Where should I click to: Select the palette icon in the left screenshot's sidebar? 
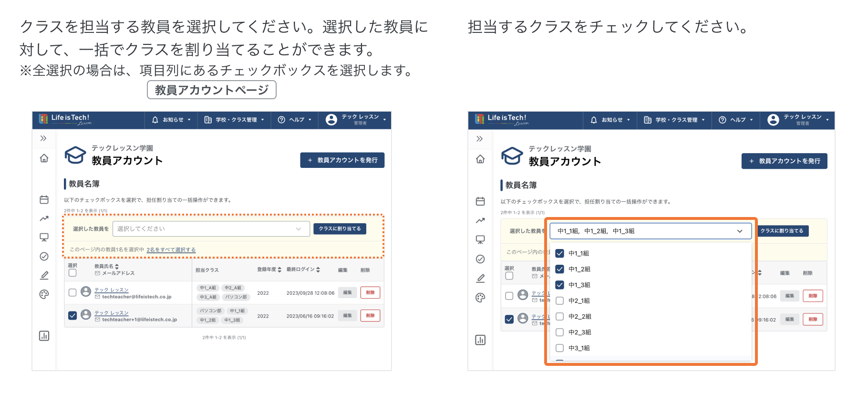tap(44, 294)
